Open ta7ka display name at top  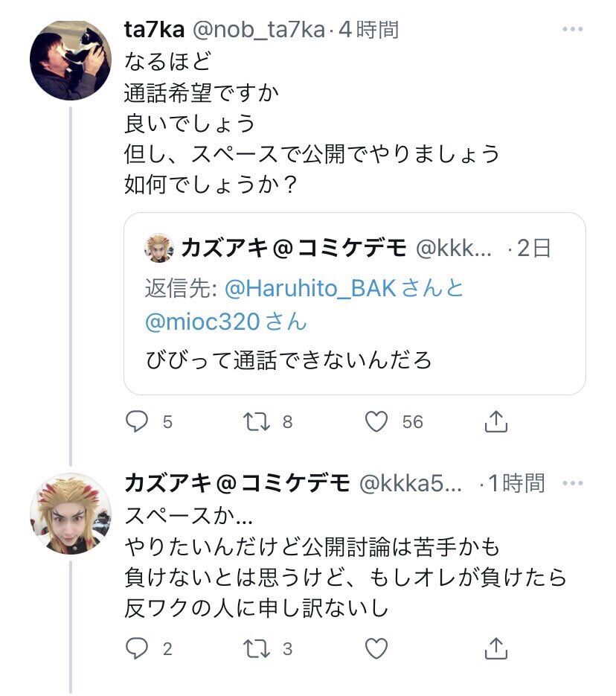(x=154, y=30)
